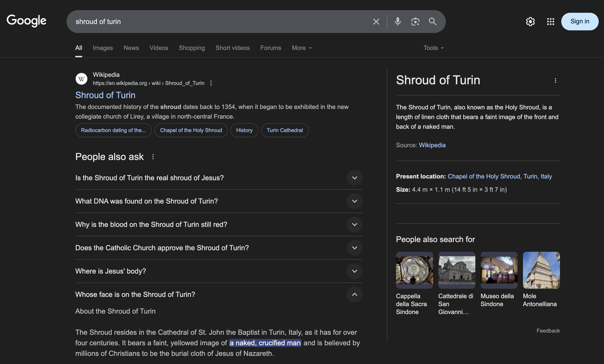This screenshot has width=604, height=364.
Task: Click the magnifying glass search icon
Action: pos(433,22)
